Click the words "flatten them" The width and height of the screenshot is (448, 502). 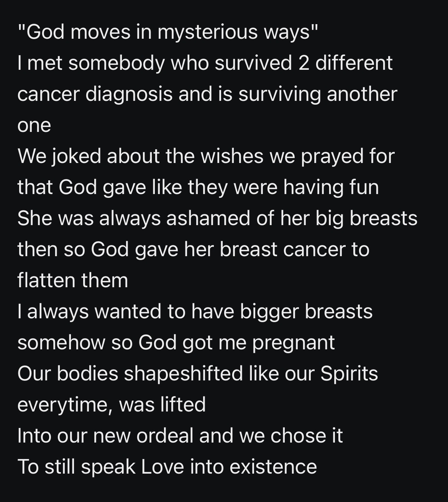pyautogui.click(x=72, y=280)
